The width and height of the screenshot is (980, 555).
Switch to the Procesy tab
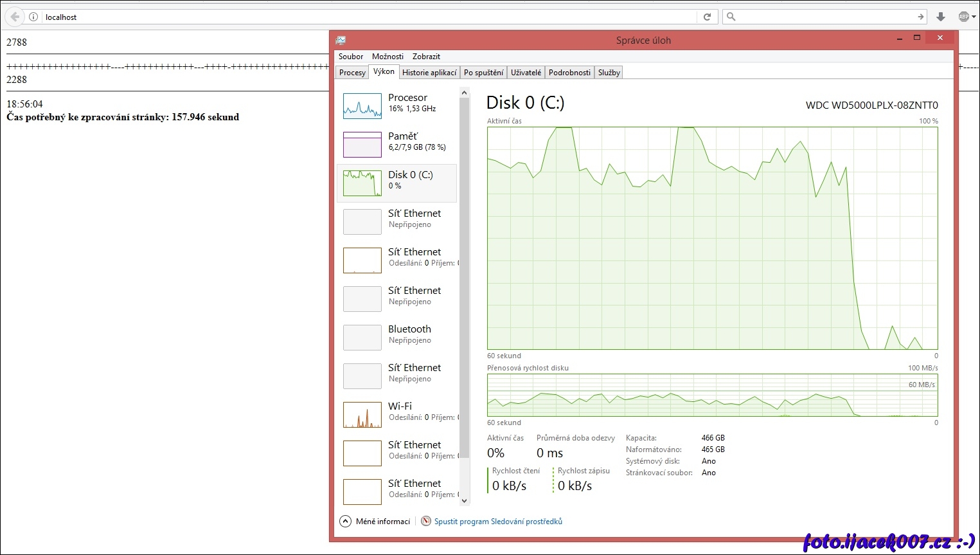352,73
